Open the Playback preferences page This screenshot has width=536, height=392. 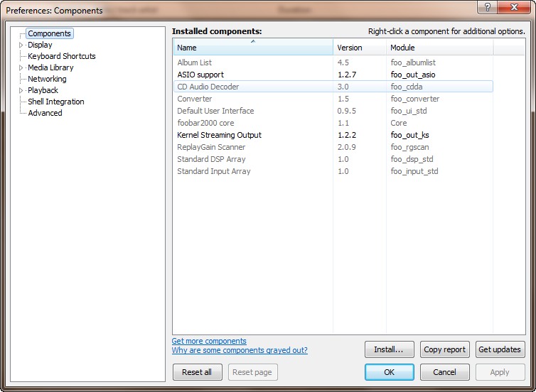pos(43,90)
